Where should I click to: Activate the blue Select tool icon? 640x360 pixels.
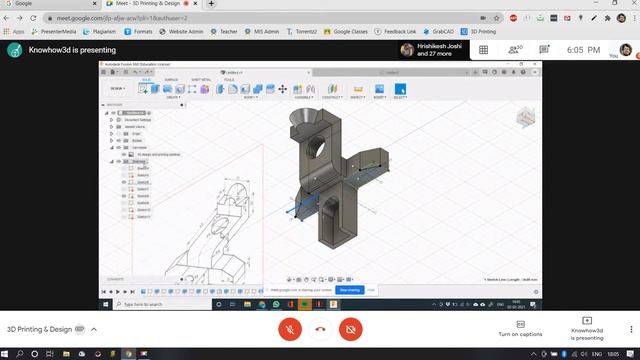(x=400, y=89)
